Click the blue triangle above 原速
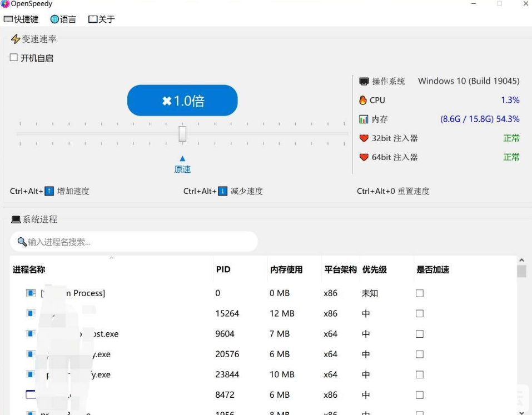Screen dimensions: 532x415 (182, 158)
